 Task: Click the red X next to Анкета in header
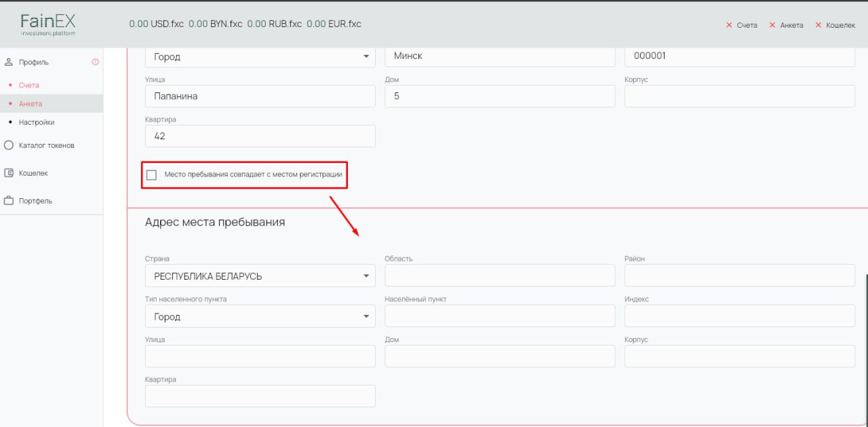point(772,25)
